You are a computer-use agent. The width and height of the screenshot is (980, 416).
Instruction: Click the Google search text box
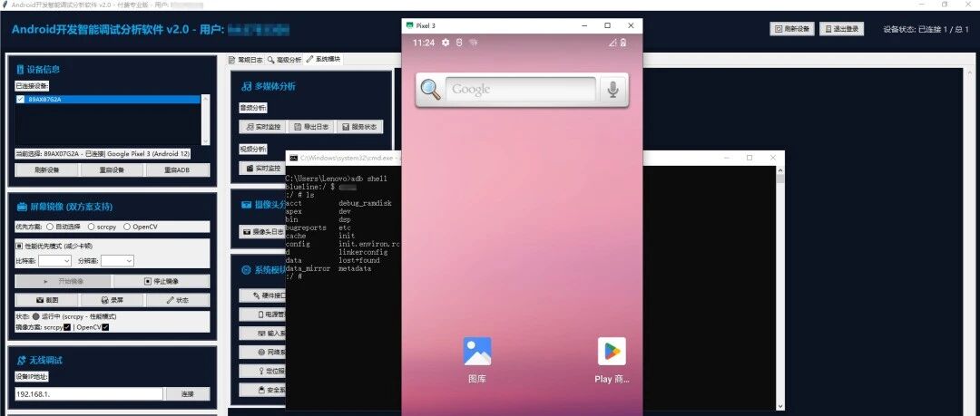pyautogui.click(x=521, y=90)
